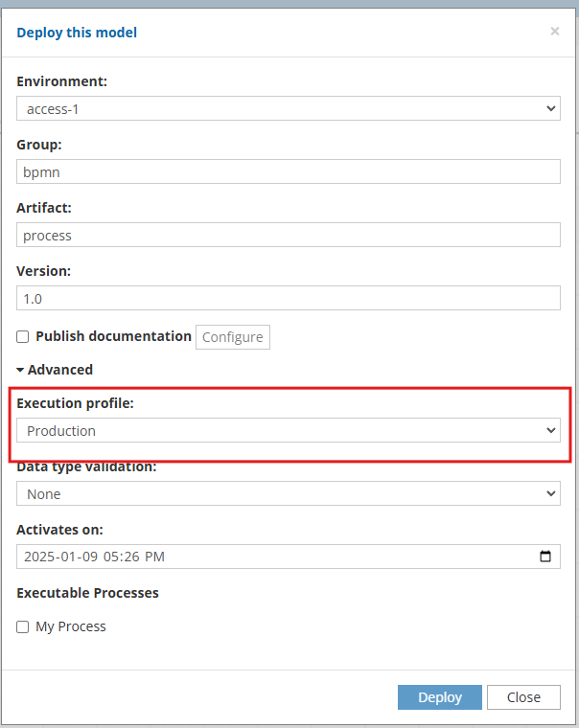579x728 pixels.
Task: Collapse the Advanced triangle icon
Action: [x=20, y=370]
